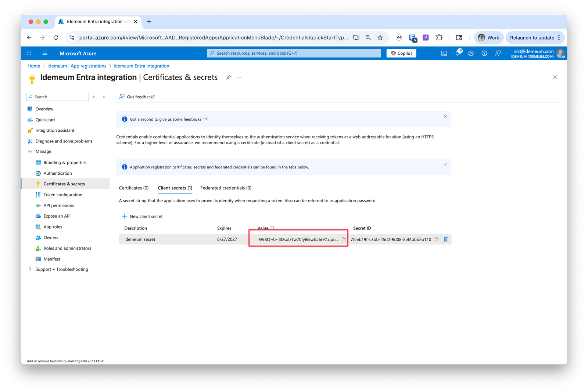Focus the left menu Search field

coord(58,97)
